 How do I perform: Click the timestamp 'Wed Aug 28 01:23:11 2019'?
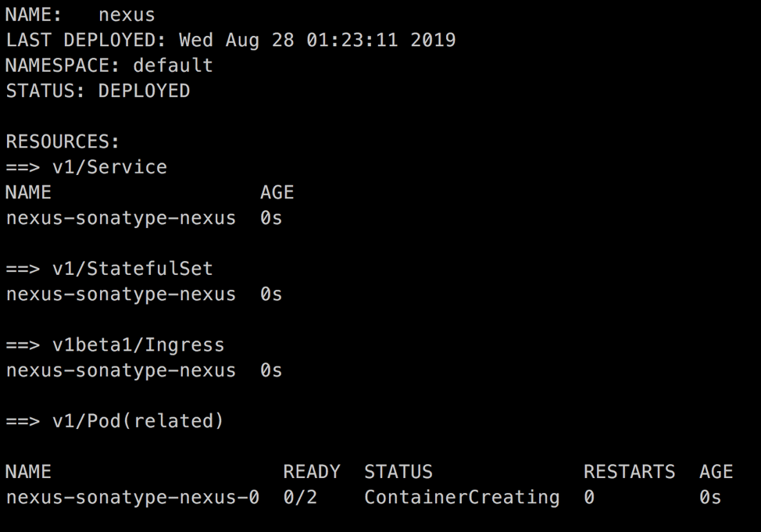coord(317,41)
